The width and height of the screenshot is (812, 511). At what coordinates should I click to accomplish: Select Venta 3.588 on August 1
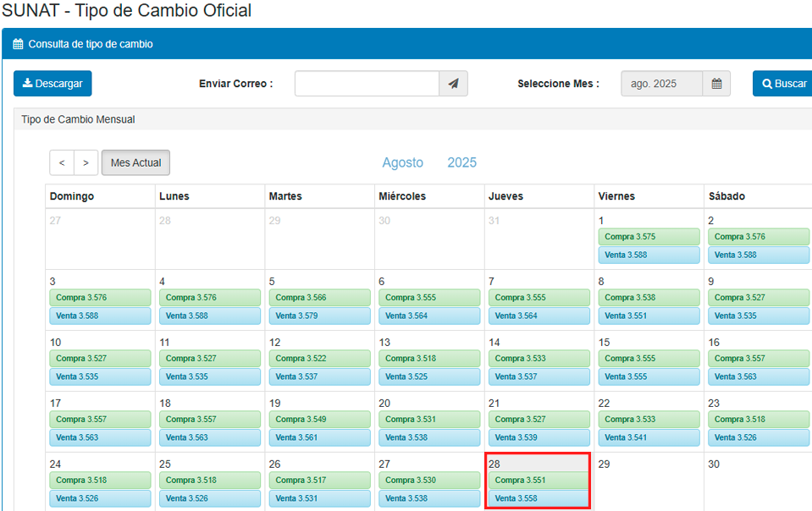[649, 255]
